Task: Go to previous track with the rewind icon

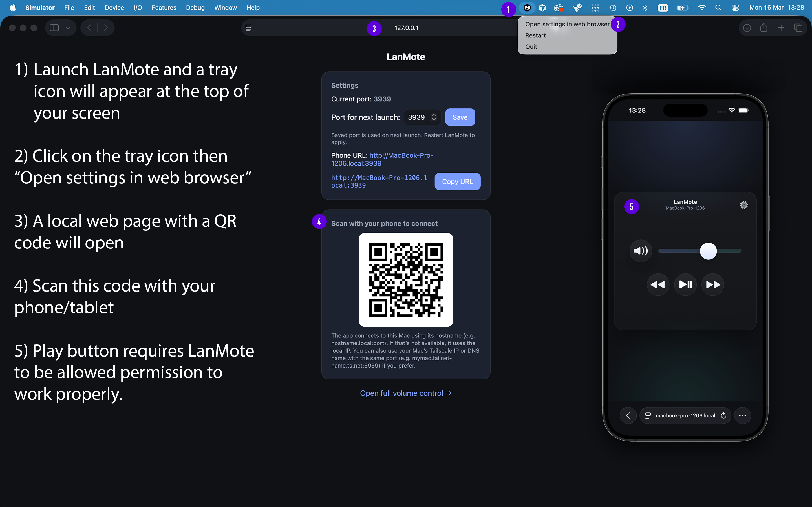Action: [x=658, y=284]
